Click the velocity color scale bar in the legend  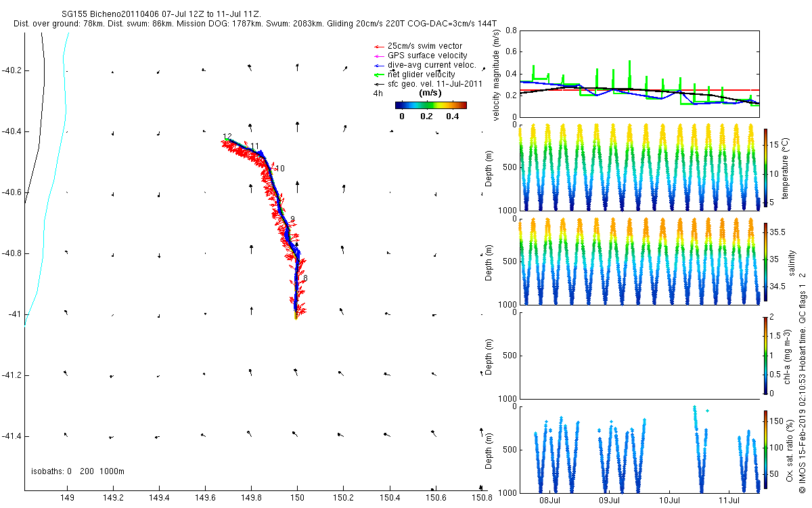click(431, 105)
